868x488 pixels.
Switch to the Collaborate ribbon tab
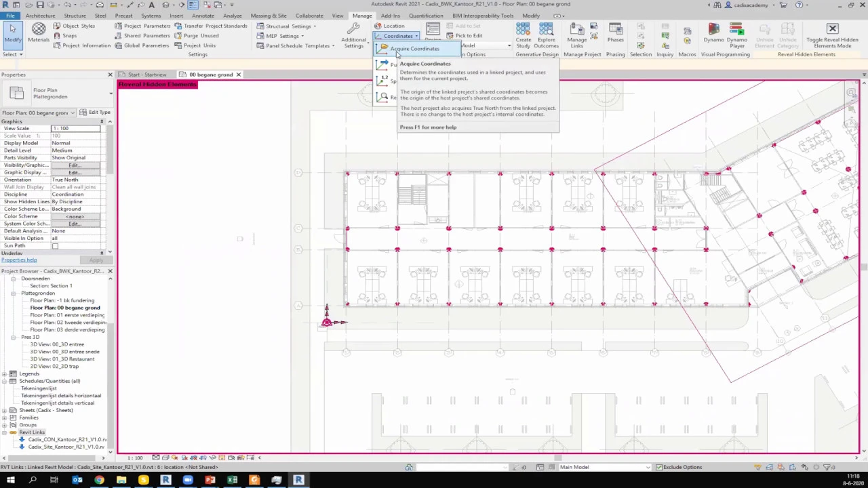point(309,16)
